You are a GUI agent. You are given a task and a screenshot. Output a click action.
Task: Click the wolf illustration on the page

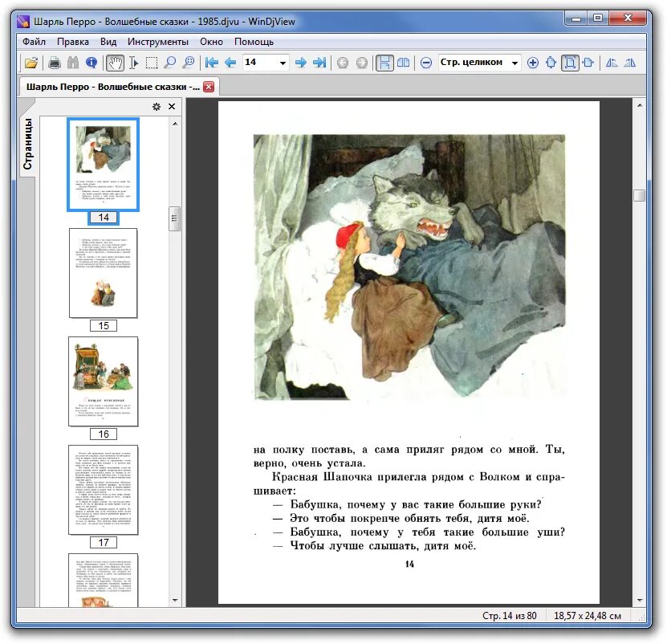point(409,267)
